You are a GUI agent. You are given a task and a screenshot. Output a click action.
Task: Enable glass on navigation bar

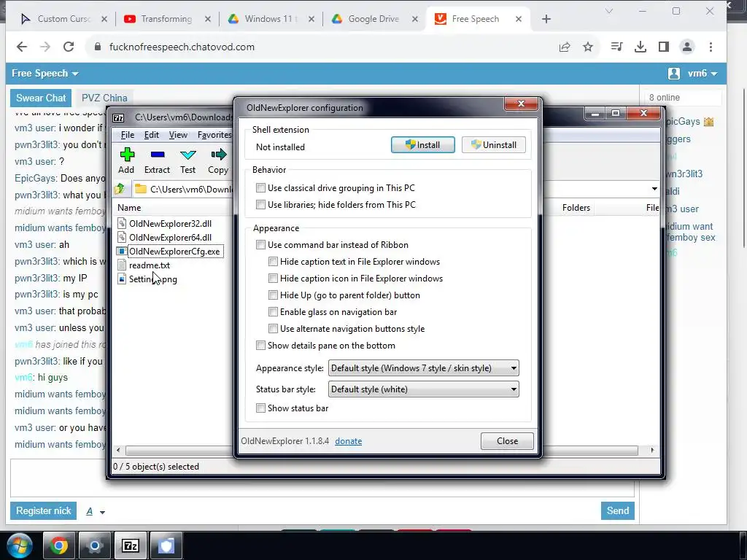(273, 312)
